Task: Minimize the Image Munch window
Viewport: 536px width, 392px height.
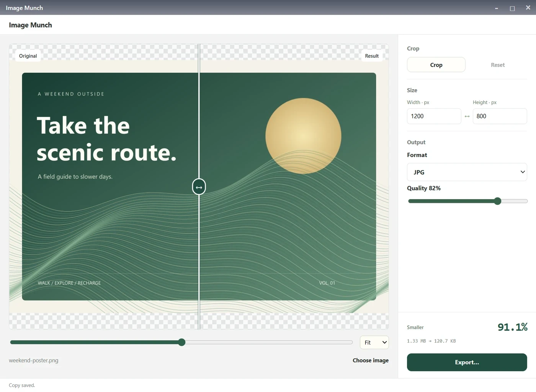Action: [497, 8]
